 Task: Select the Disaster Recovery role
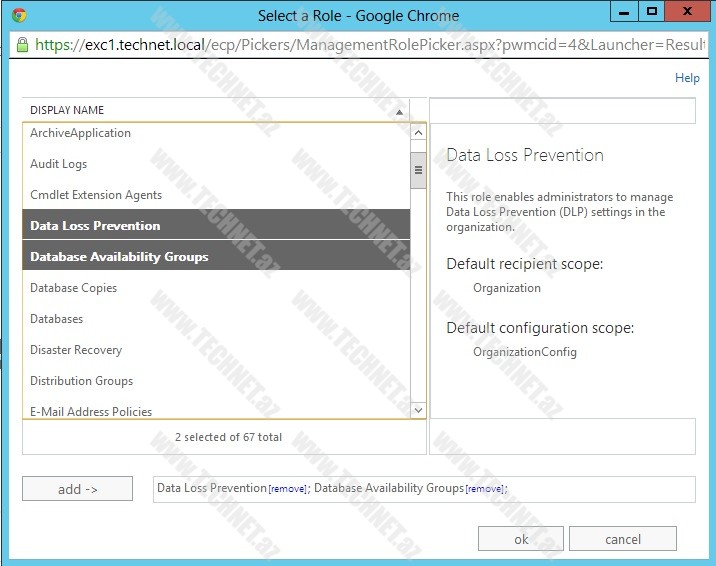point(76,350)
